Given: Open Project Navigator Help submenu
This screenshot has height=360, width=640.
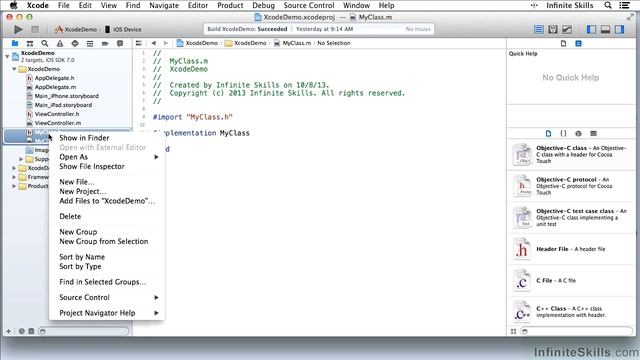Looking at the screenshot, I should tap(107, 313).
